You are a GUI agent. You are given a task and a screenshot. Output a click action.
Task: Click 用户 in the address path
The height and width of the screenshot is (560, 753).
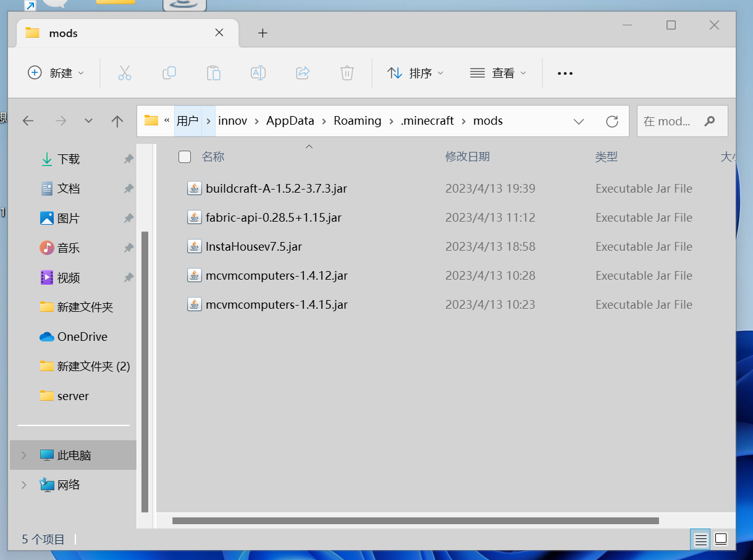(187, 121)
